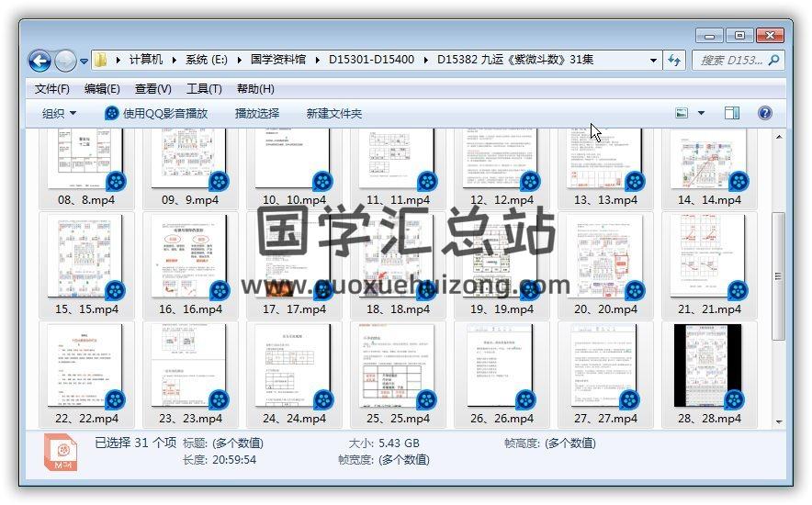Select the 08、8.mp4 video thumbnail
The image size is (812, 505).
tap(86, 160)
